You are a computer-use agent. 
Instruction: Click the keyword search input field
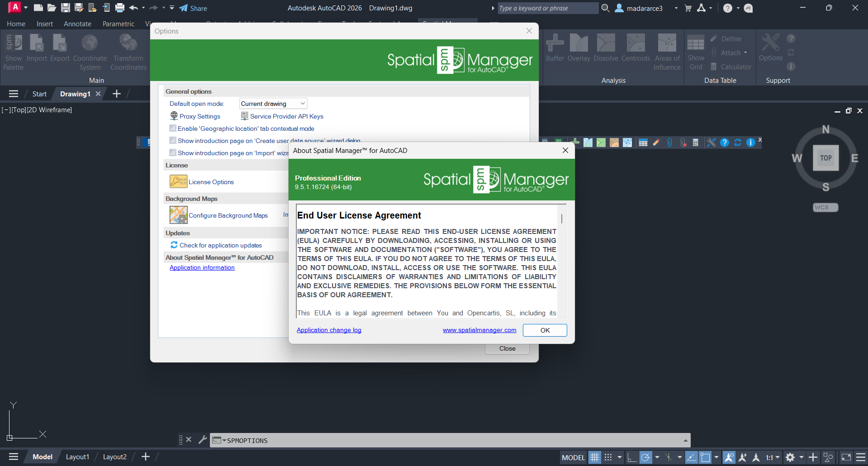point(548,8)
